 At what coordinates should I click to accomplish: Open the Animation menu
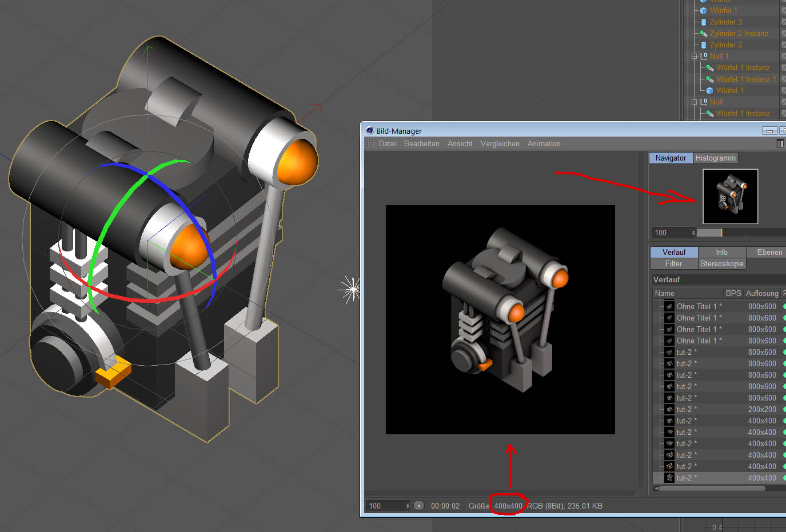(544, 143)
